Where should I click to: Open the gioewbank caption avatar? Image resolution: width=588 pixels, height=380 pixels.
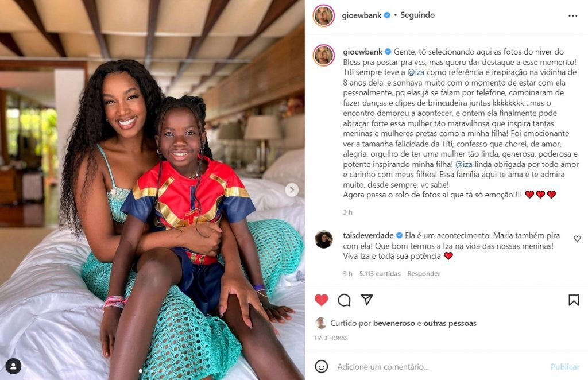[323, 55]
